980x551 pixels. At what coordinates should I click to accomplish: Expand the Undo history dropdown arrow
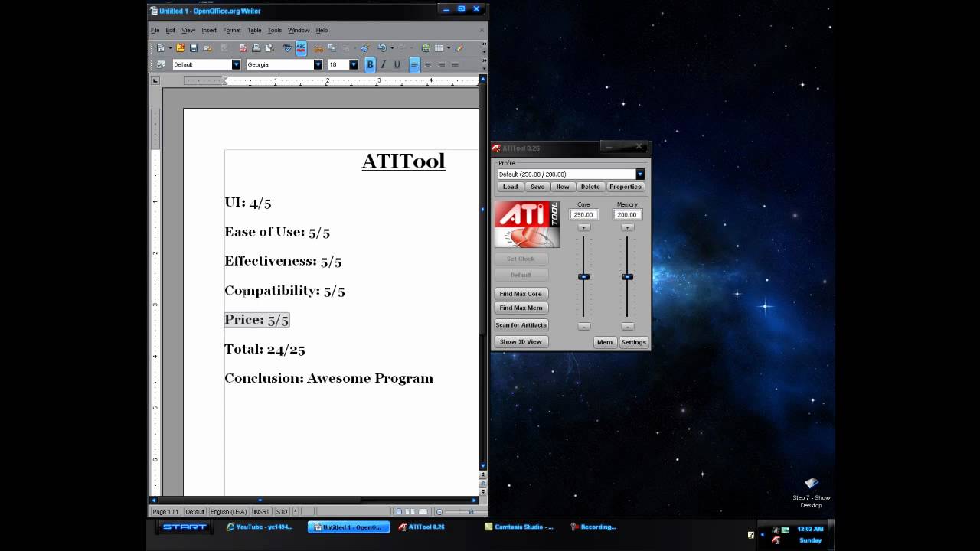(392, 48)
